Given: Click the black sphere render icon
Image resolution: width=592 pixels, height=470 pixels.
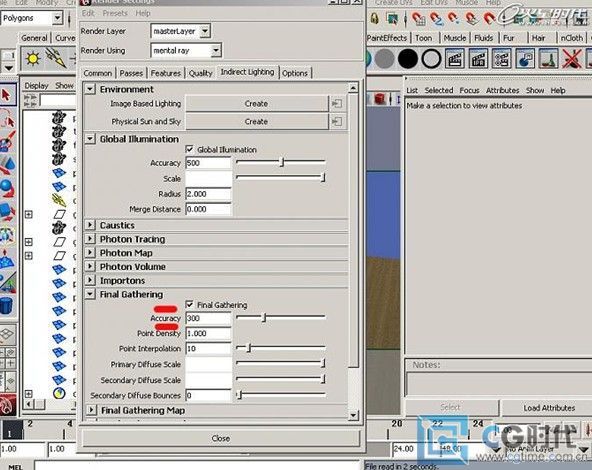Looking at the screenshot, I should (408, 59).
